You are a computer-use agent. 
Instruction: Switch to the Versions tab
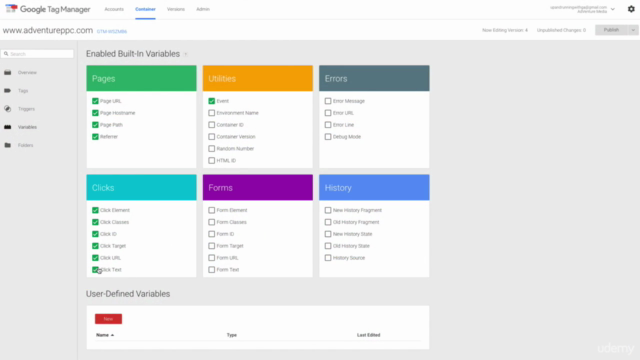coord(176,9)
